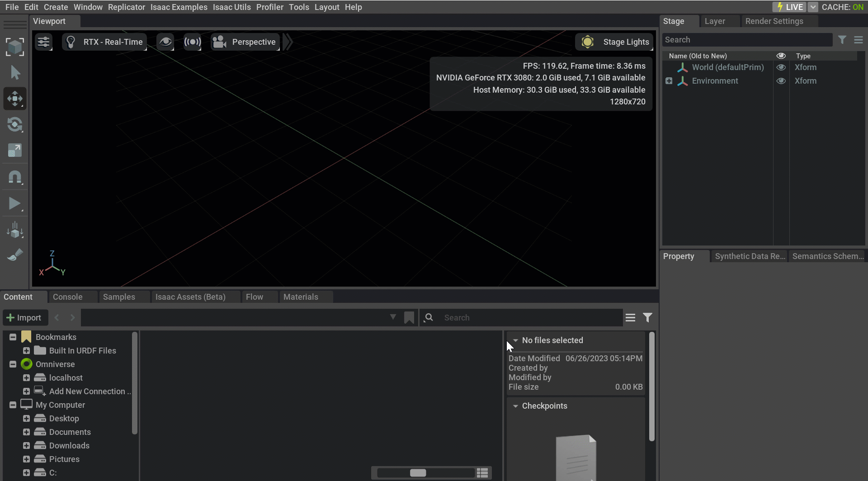This screenshot has width=868, height=481.
Task: Click the audio capture icon in viewport
Action: point(192,42)
